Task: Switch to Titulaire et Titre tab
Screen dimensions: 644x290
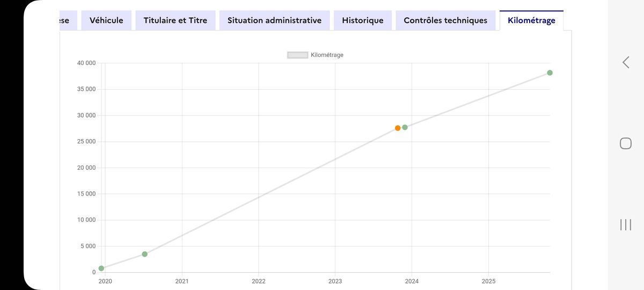Action: pos(175,20)
